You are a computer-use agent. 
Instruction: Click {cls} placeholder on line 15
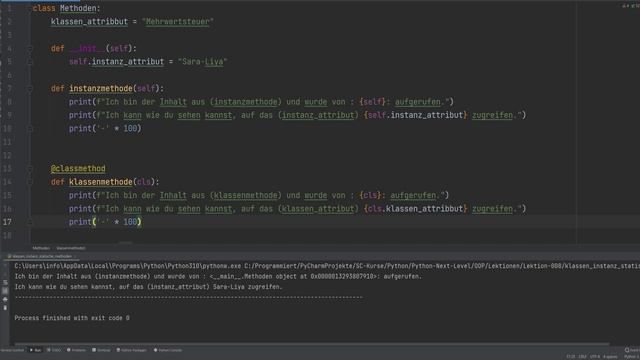pyautogui.click(x=371, y=196)
